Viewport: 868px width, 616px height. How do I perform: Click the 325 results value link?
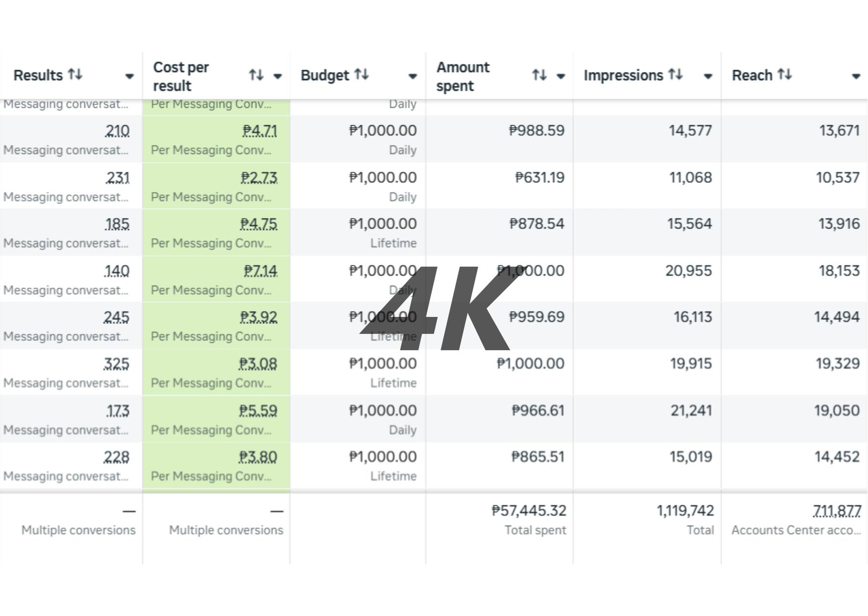(x=116, y=364)
